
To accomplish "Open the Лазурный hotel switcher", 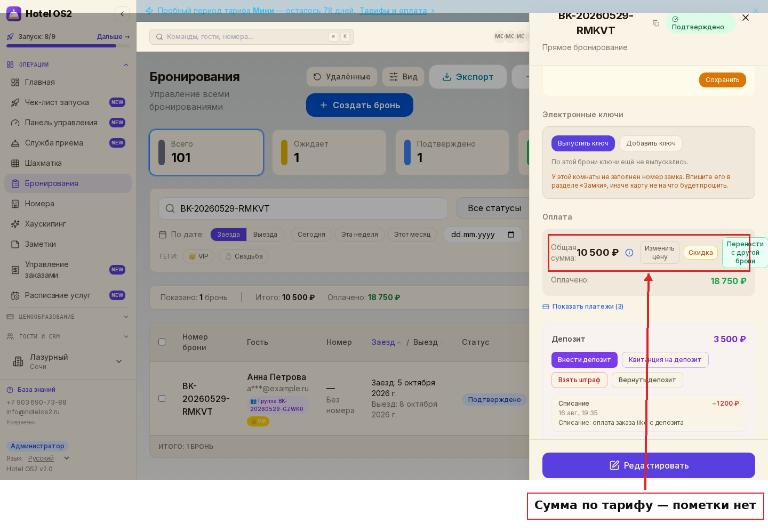I will point(68,361).
